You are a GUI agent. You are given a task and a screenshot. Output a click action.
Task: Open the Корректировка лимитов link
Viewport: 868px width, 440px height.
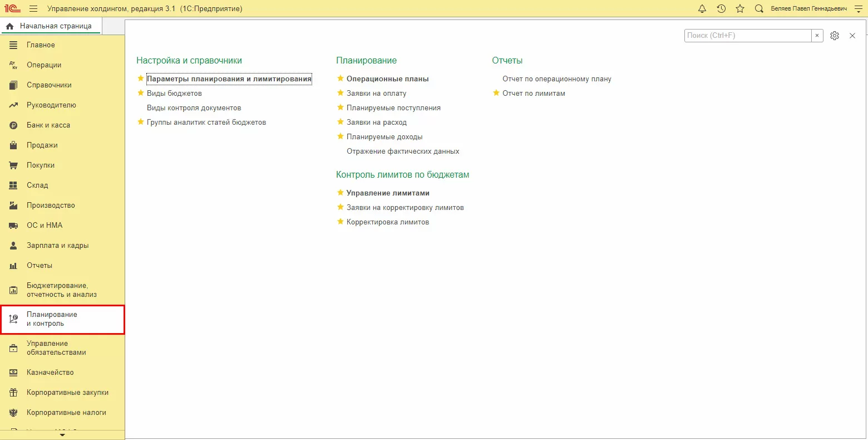tap(388, 222)
